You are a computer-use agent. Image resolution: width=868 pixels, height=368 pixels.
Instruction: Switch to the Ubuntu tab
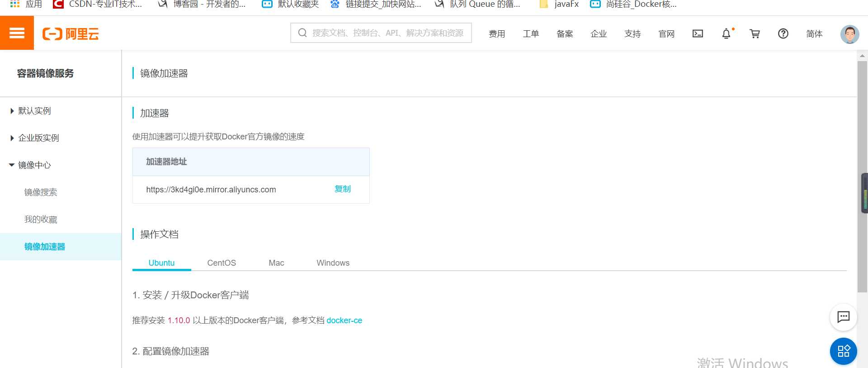tap(161, 263)
